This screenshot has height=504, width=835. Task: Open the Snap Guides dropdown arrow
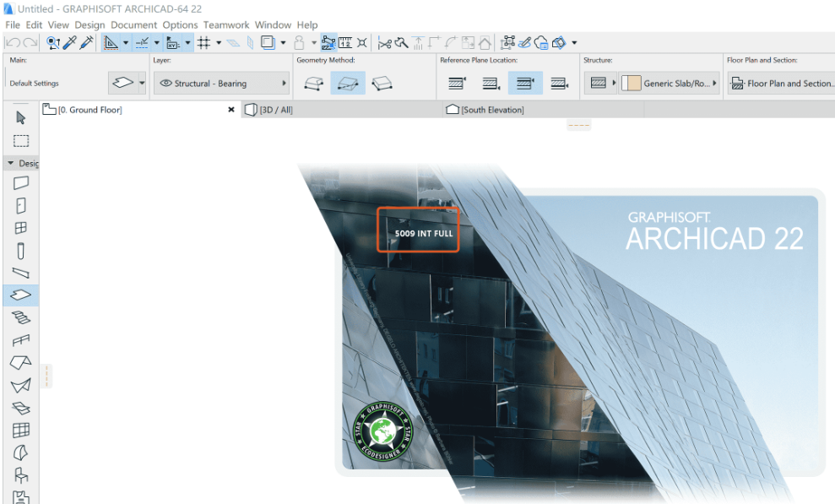click(x=156, y=42)
